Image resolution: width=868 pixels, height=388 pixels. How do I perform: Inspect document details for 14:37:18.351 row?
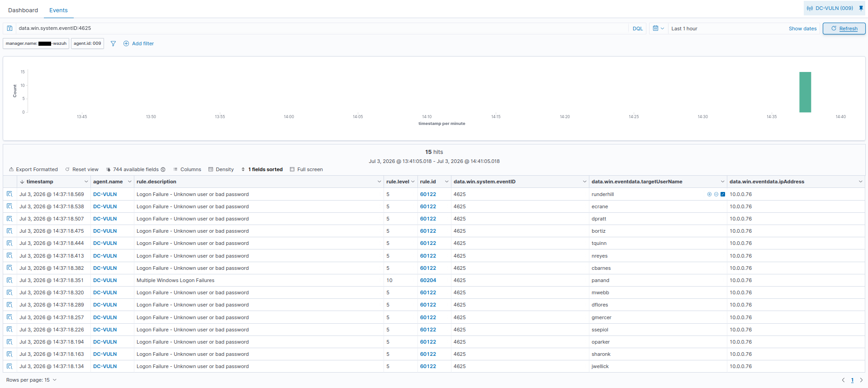coord(9,280)
